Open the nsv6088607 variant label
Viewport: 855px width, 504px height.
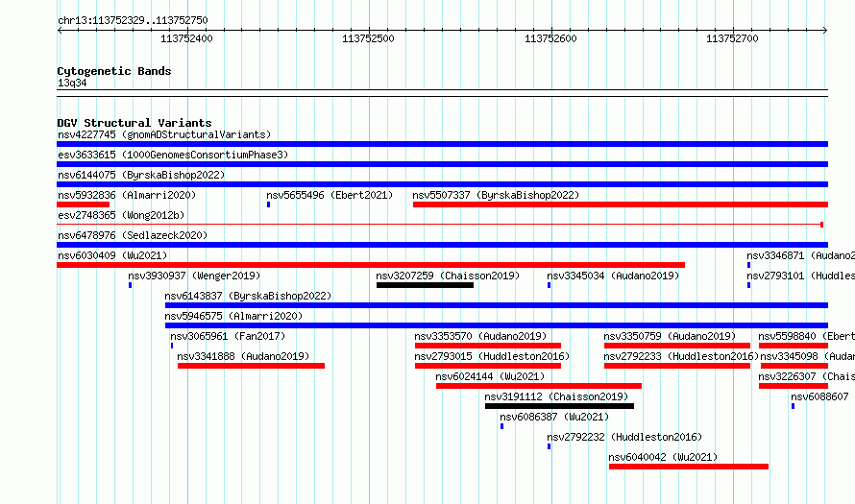pyautogui.click(x=819, y=396)
